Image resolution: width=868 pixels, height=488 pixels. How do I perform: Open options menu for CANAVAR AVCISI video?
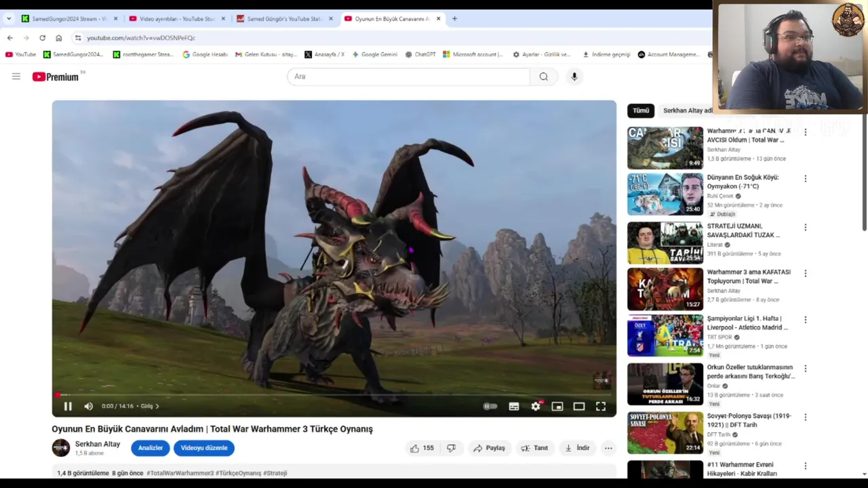806,133
